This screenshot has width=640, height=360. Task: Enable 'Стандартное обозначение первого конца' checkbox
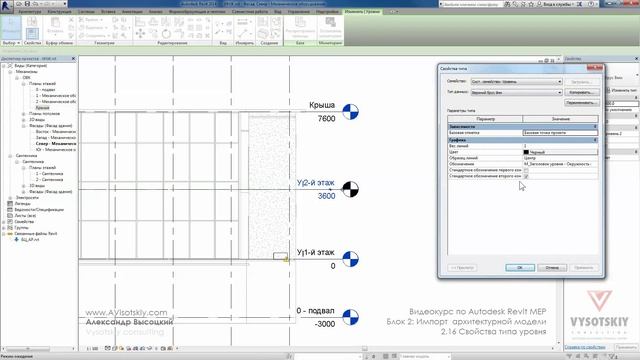(526, 170)
